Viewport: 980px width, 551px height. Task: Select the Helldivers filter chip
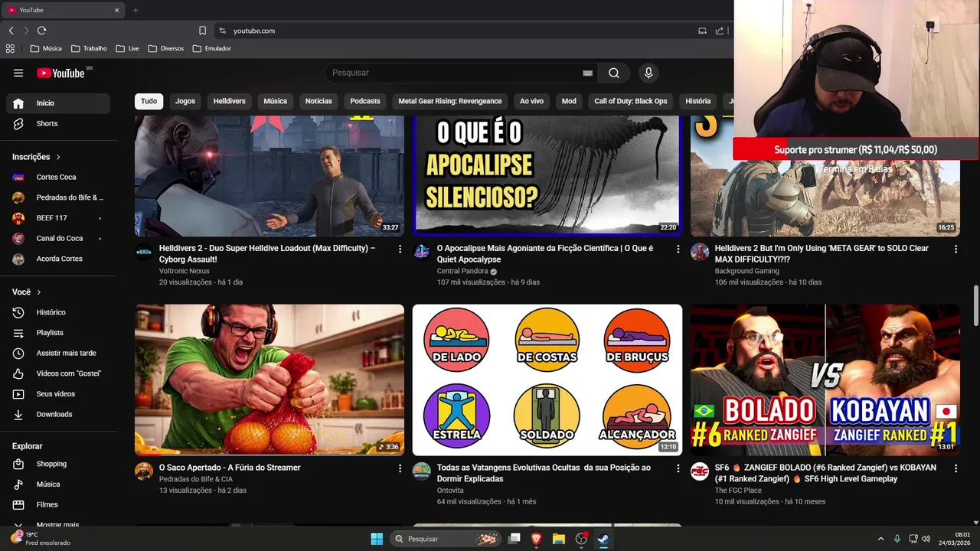pos(229,101)
